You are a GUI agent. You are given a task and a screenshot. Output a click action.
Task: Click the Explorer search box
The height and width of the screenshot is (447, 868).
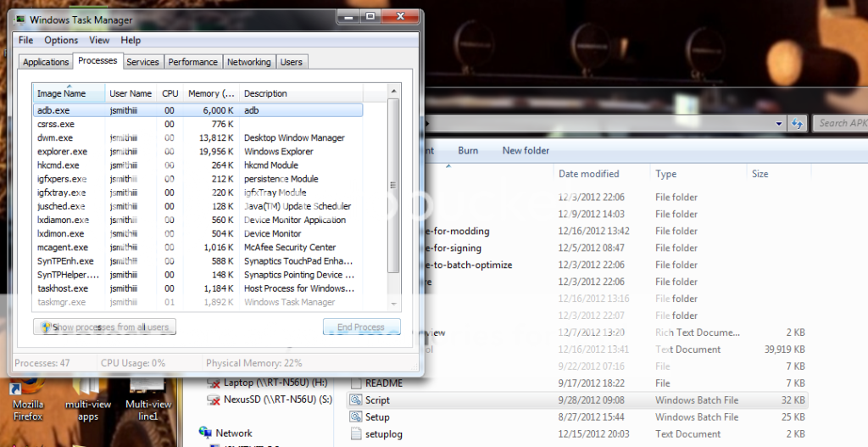pos(840,124)
